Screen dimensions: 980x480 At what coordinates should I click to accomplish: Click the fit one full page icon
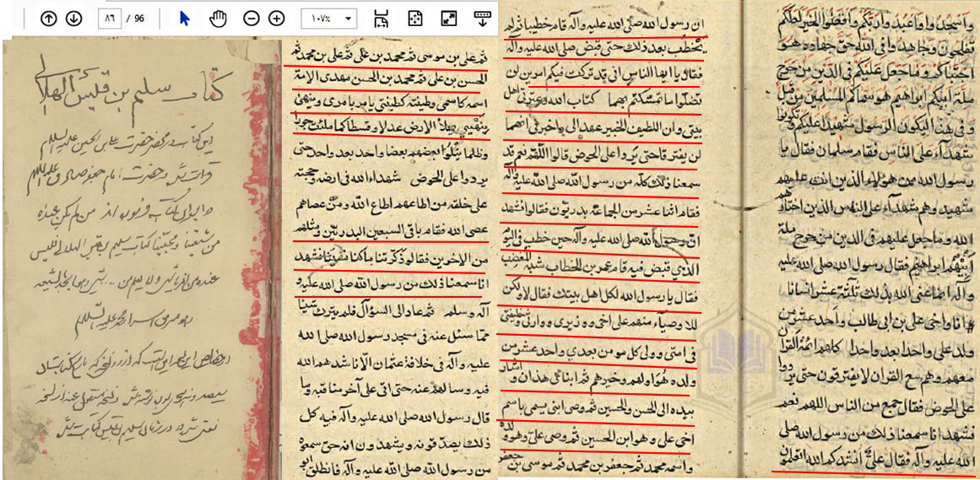pos(415,19)
